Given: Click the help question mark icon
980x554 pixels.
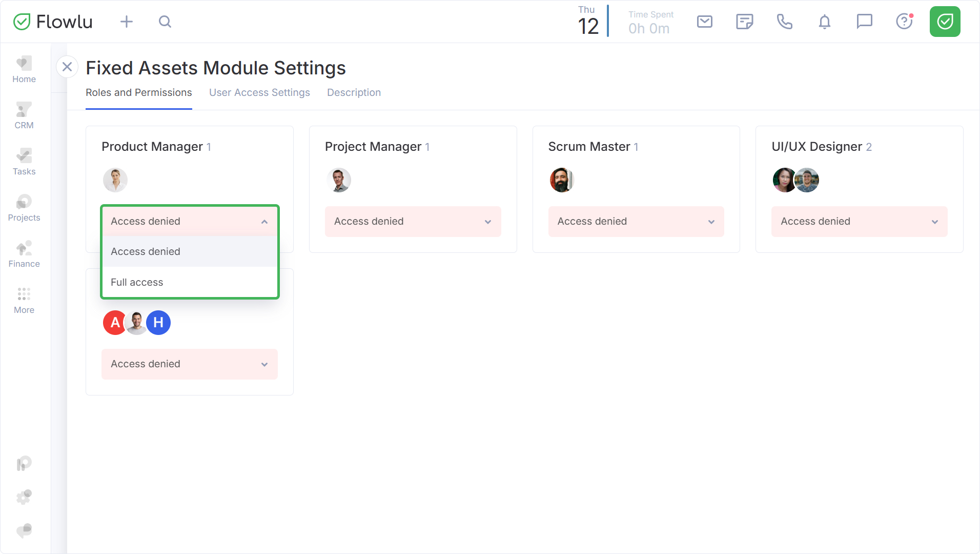Looking at the screenshot, I should pos(904,22).
